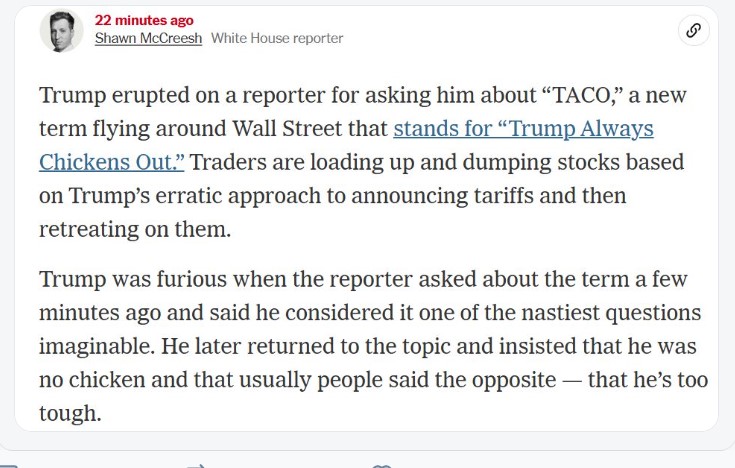Click the final word "tough."
The image size is (735, 468).
click(70, 414)
